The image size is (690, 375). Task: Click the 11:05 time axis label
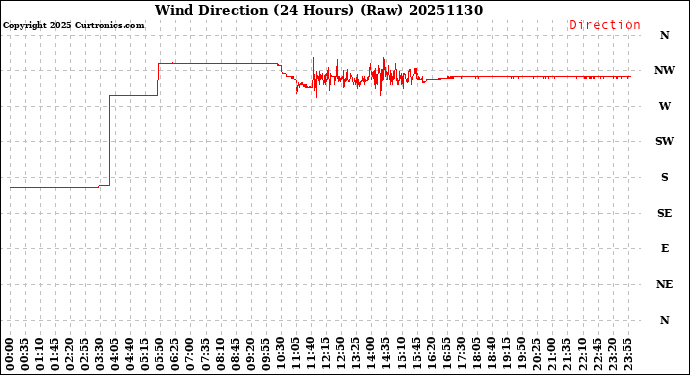(295, 354)
